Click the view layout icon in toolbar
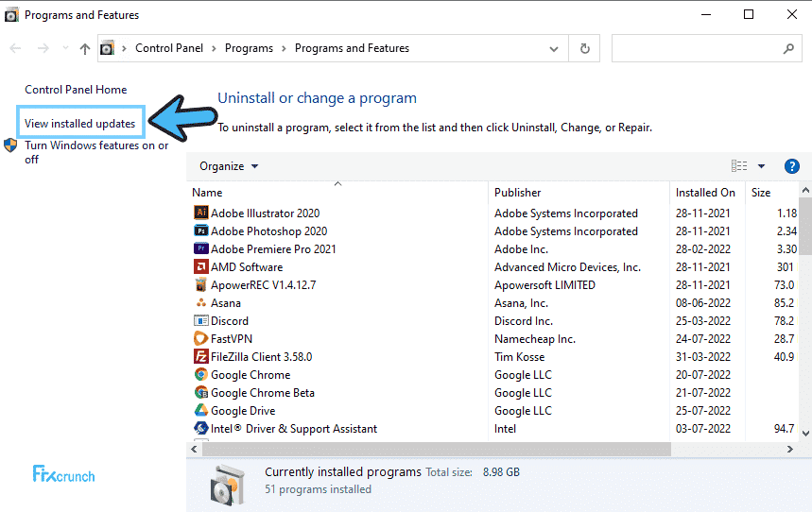Screen dimensions: 812x512 click(x=739, y=165)
